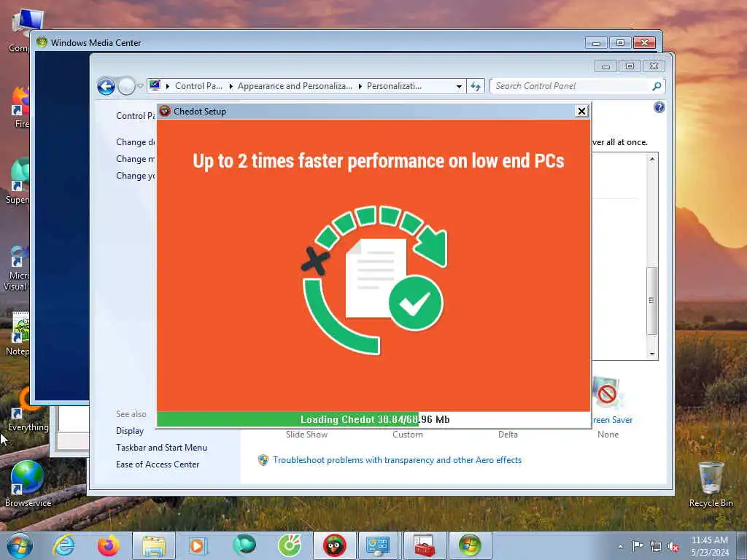Open Windows Media Player taskbar icon

point(197,545)
